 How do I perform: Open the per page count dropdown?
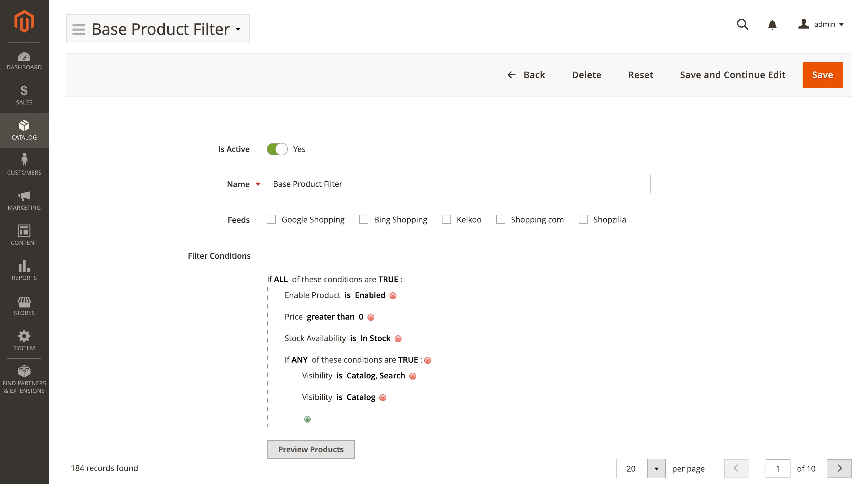656,468
